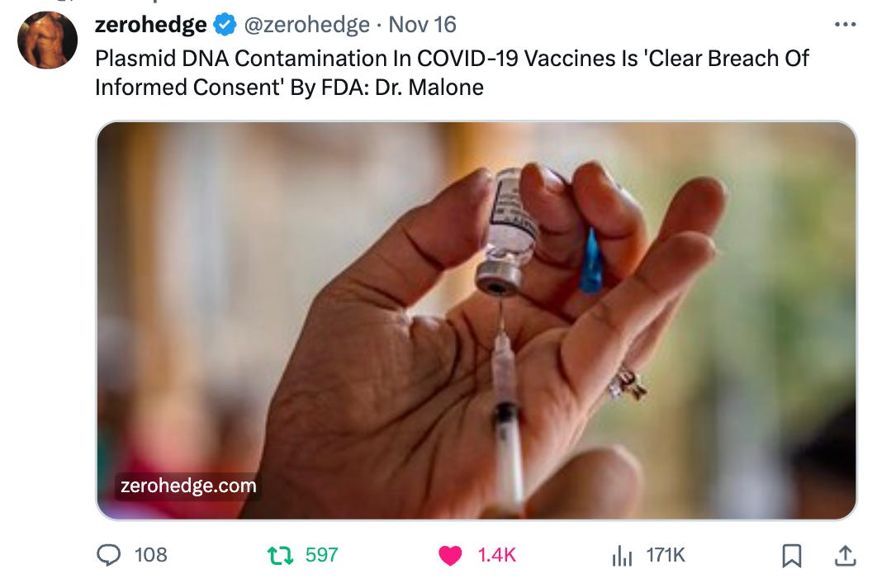Click the blue verified badge
Image resolution: width=877 pixels, height=588 pixels.
pos(225,25)
